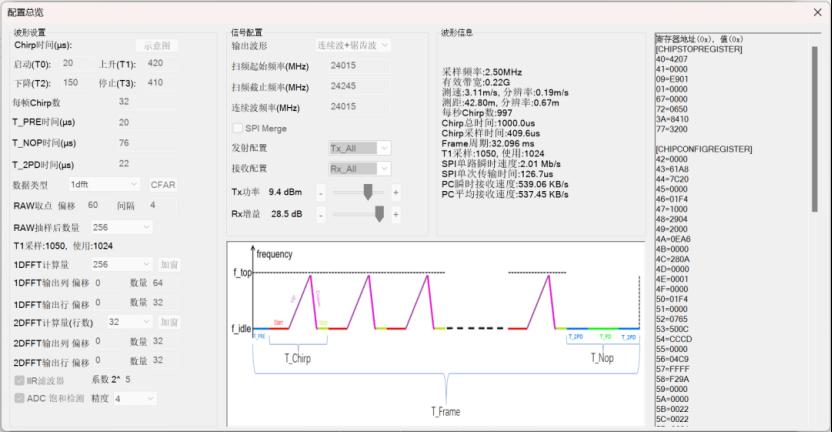Click the RAW取点 间隔 field
This screenshot has height=432, width=832.
click(x=161, y=205)
